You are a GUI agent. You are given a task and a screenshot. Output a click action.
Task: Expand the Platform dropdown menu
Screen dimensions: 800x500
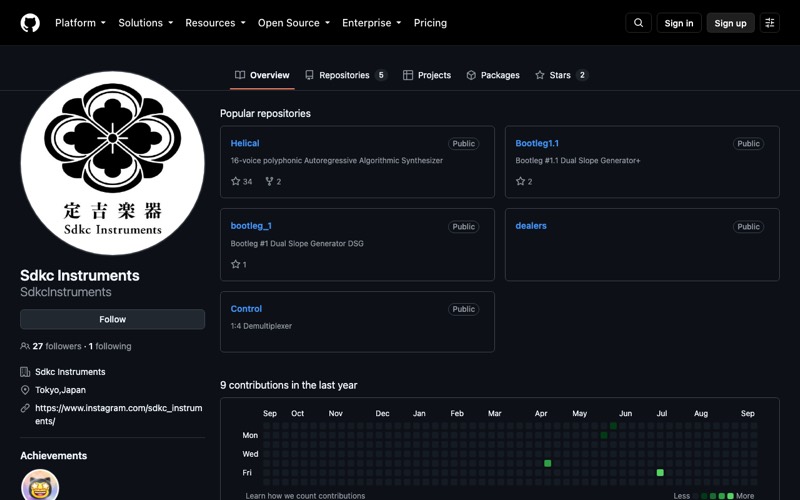[x=81, y=23]
